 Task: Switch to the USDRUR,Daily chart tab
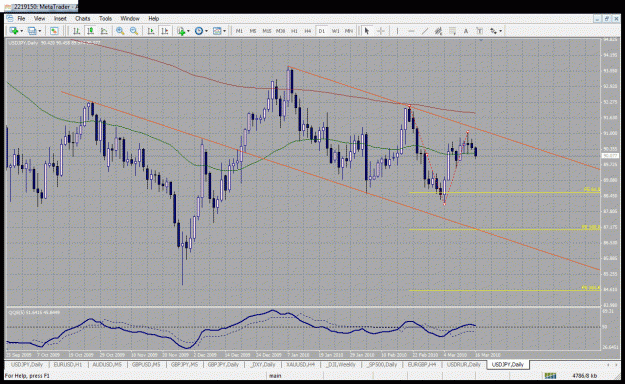(463, 364)
